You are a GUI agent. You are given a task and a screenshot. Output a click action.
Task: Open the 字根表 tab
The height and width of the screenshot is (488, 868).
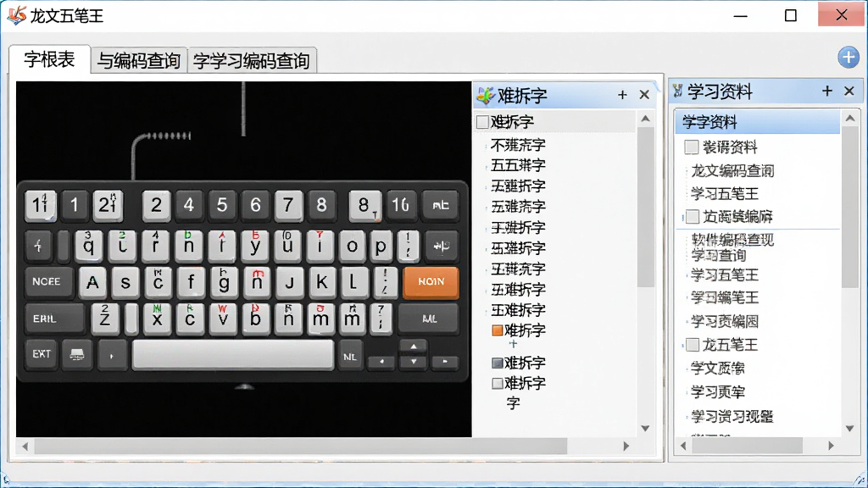(49, 59)
